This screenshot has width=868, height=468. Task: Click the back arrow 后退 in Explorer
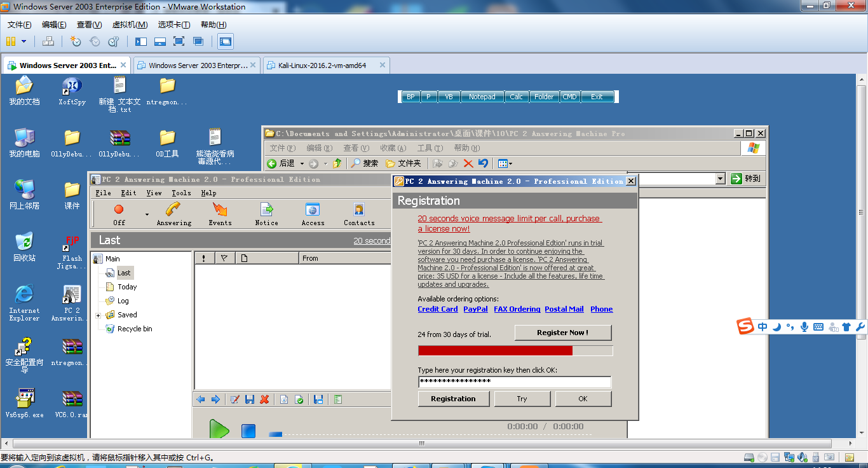[281, 163]
